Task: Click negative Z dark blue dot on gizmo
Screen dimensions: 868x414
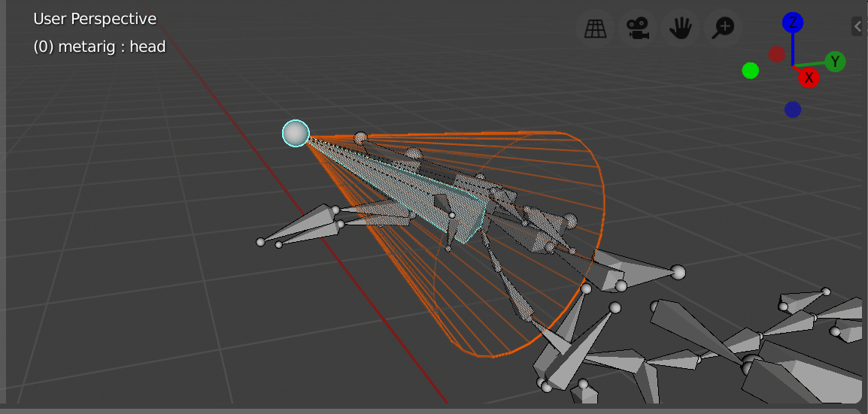Action: (x=793, y=110)
